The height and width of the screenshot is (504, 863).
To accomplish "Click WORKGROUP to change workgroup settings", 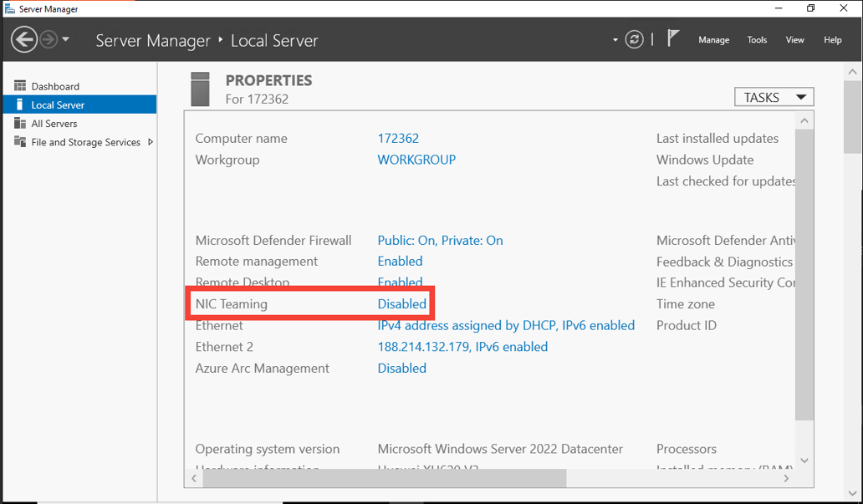I will [416, 159].
